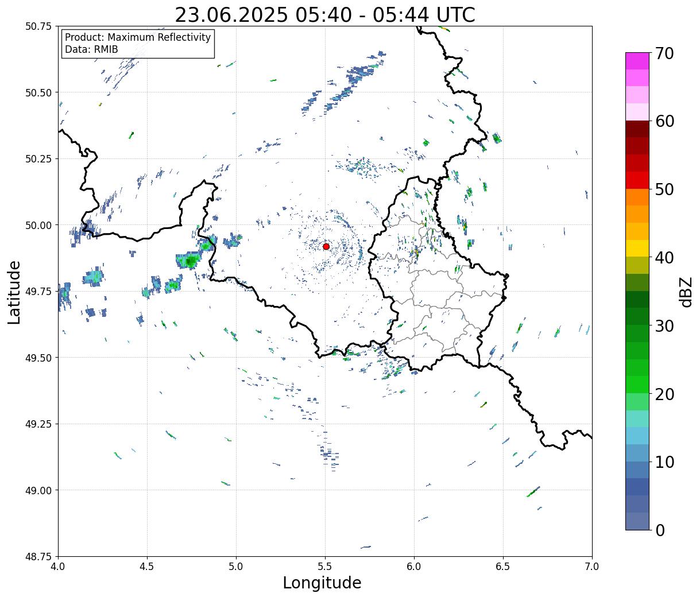Click the orange swatch just below 50 dBZ
700x597 pixels.
pos(637,197)
